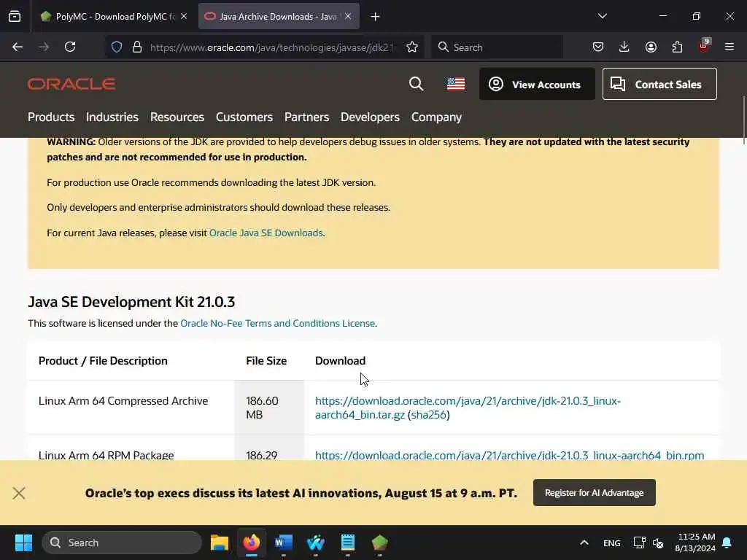Download the linux-aarch64_bin.rpm package link
Viewport: 747px width, 560px height.
[510, 455]
